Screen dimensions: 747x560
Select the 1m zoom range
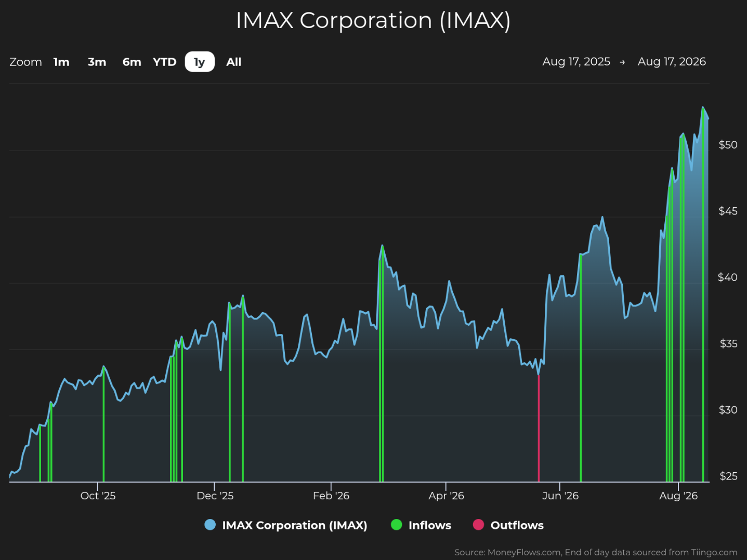[x=61, y=62]
